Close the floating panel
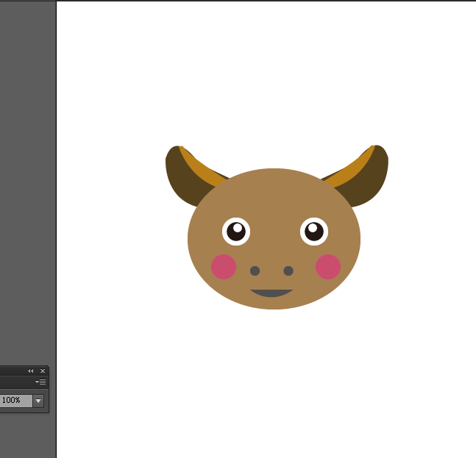The height and width of the screenshot is (458, 476). click(43, 371)
